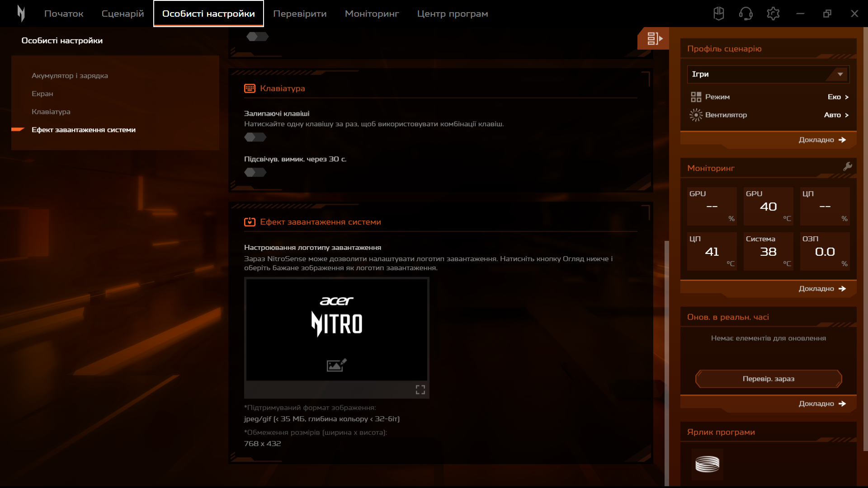Toggle Залипаючі клавіші switch
The image size is (868, 488).
tap(255, 137)
